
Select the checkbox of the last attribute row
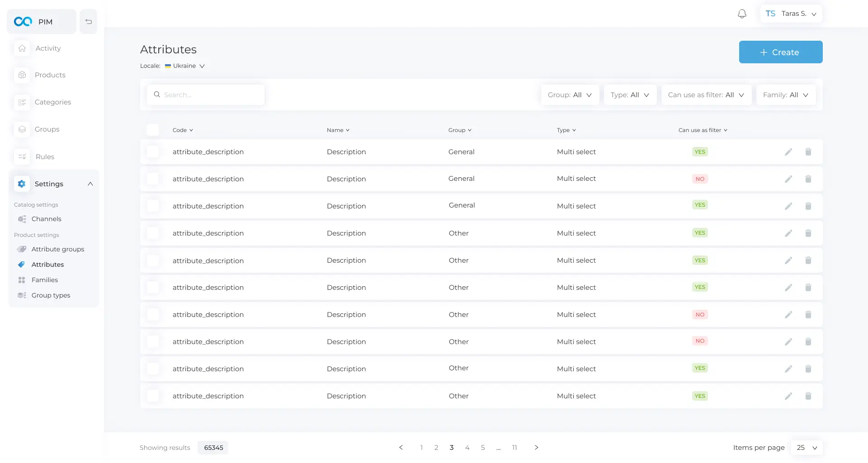(x=153, y=396)
